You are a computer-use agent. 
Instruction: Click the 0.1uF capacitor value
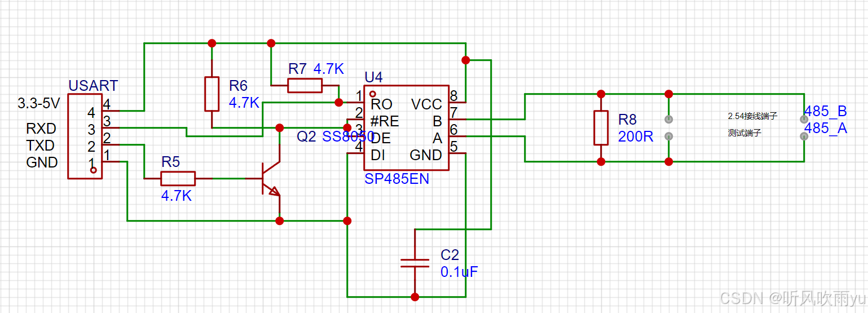tap(460, 272)
